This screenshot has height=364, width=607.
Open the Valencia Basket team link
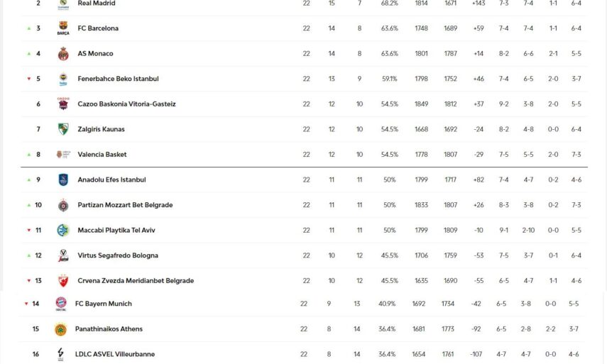click(x=102, y=155)
